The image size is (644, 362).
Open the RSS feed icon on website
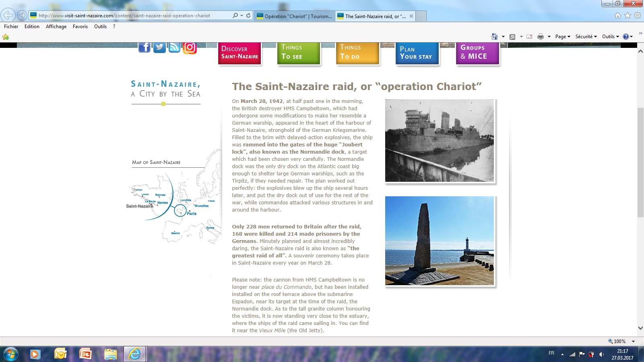point(174,47)
